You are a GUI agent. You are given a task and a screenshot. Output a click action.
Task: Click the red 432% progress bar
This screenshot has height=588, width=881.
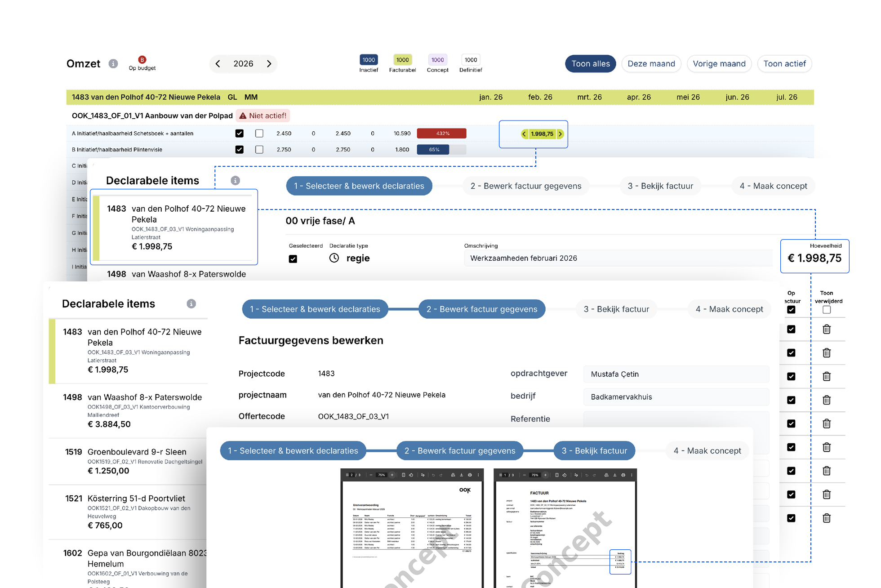[441, 134]
